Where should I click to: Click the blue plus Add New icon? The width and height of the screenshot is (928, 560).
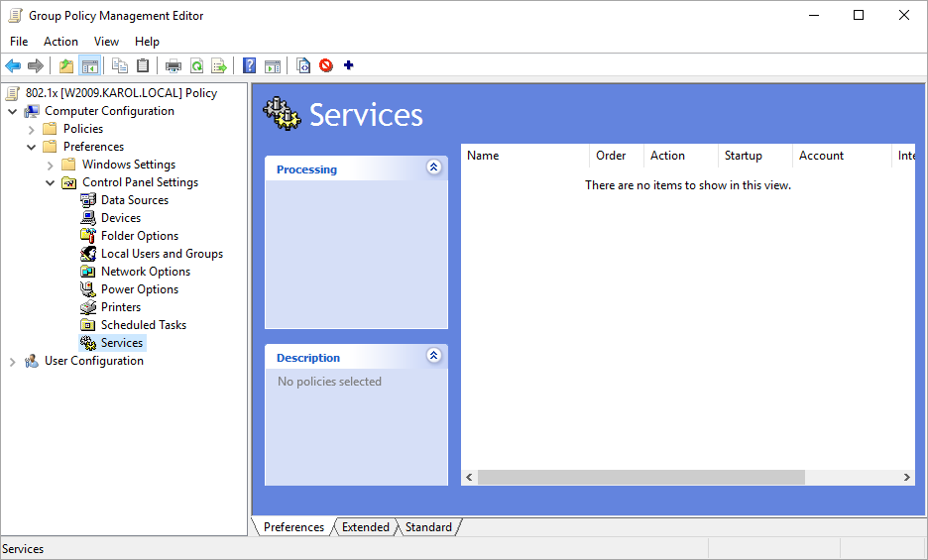click(x=348, y=66)
